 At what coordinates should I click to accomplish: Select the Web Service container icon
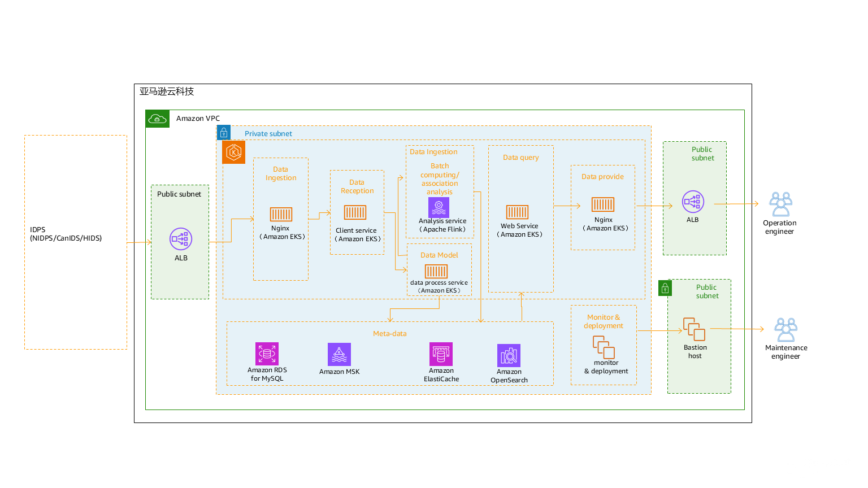click(x=517, y=212)
